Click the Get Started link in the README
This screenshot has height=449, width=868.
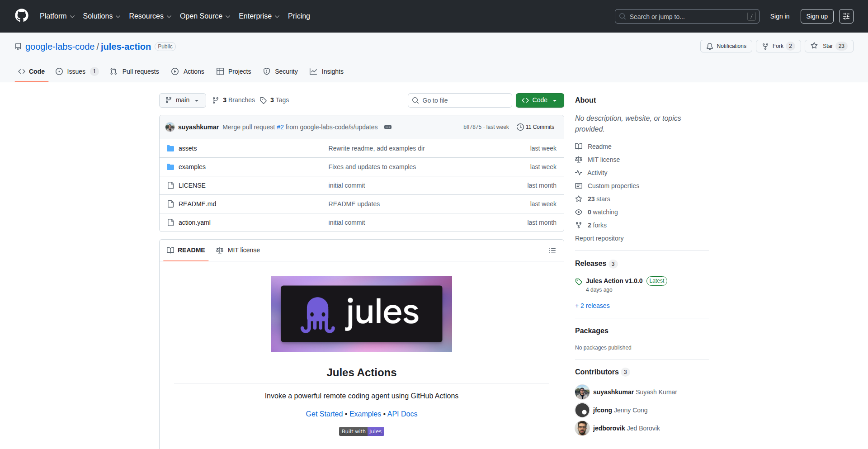[x=324, y=414]
